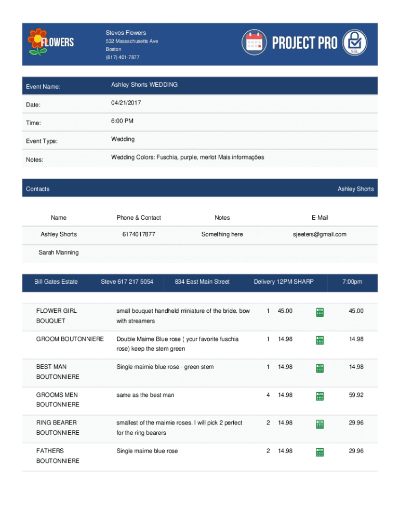Click Bill Gates Estate venue label
The height and width of the screenshot is (532, 400).
(x=56, y=282)
